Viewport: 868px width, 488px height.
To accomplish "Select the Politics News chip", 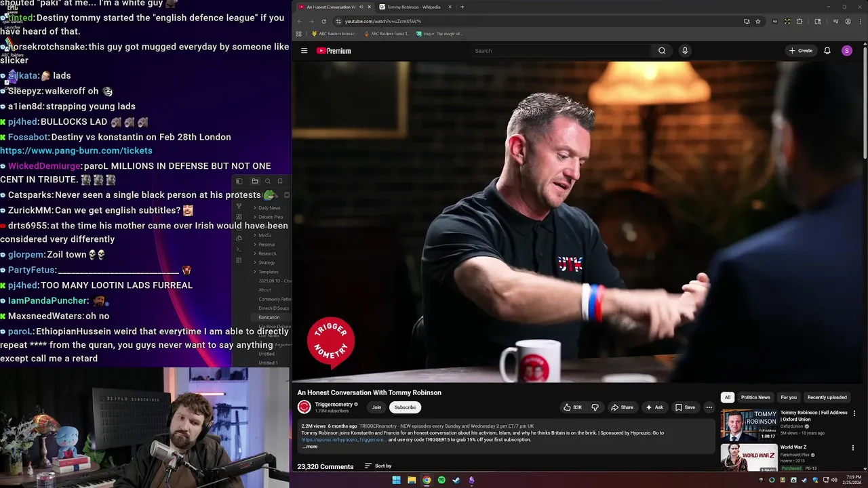I will click(x=755, y=397).
